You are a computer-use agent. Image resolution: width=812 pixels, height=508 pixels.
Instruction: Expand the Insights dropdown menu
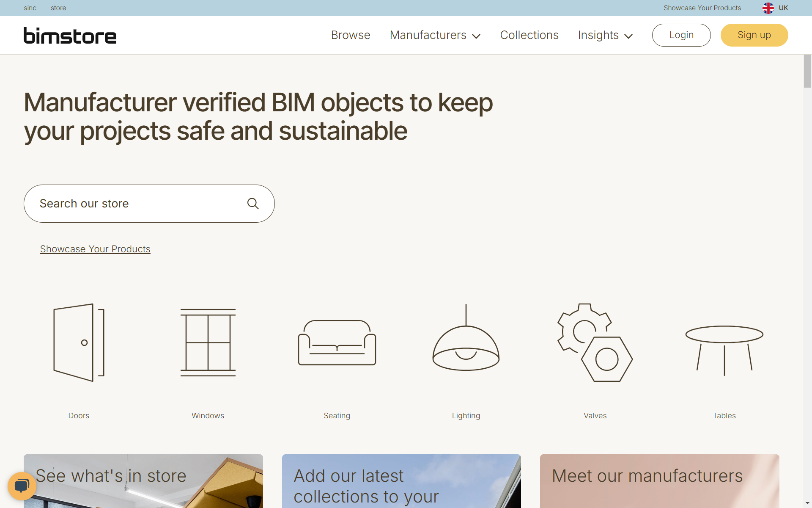(605, 35)
